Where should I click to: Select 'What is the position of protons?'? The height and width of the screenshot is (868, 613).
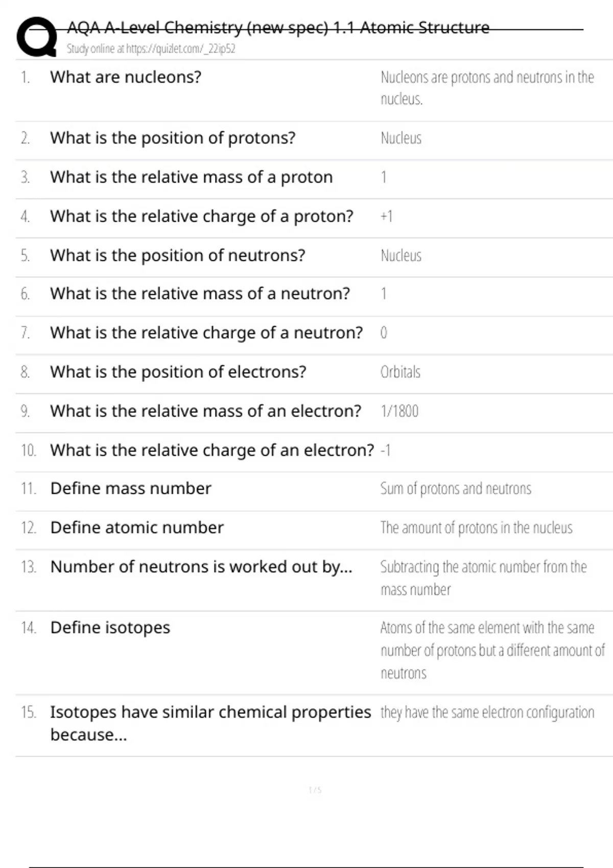[173, 138]
